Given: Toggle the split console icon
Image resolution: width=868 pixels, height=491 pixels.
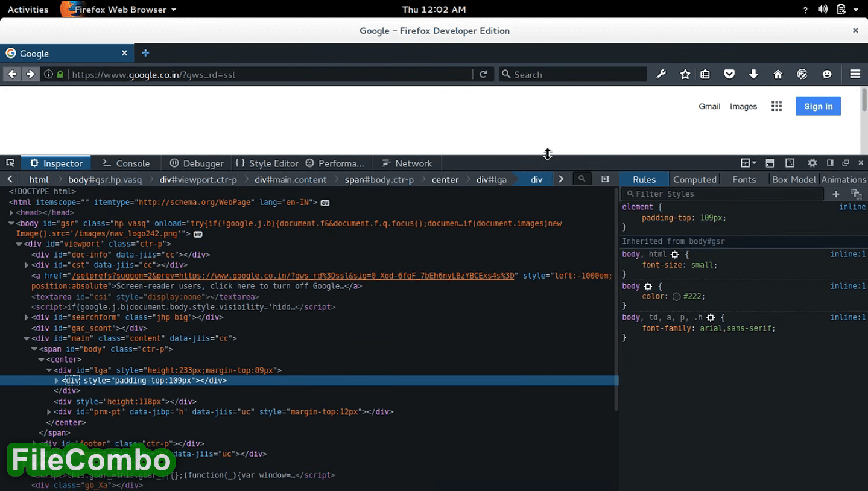Looking at the screenshot, I should 770,163.
